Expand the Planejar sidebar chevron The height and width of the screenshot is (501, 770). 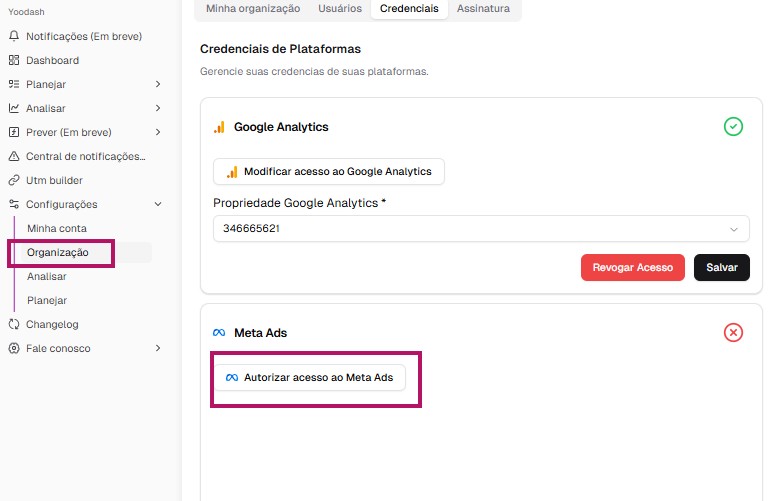(158, 84)
